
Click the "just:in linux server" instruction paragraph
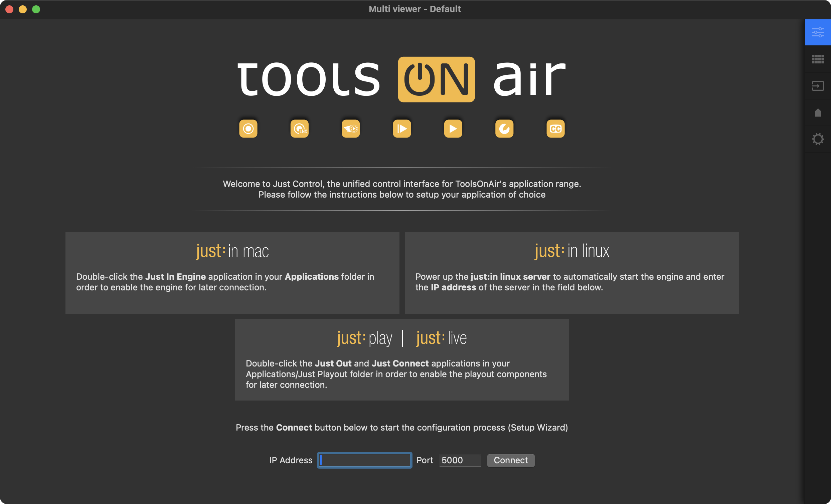(570, 282)
